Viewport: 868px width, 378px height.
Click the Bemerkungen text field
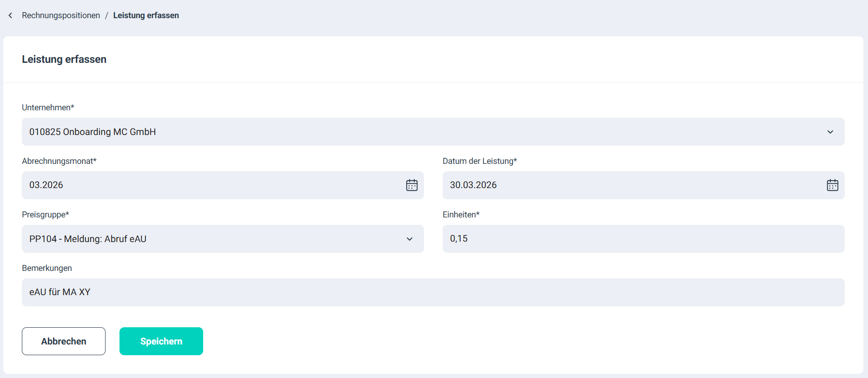pyautogui.click(x=433, y=292)
